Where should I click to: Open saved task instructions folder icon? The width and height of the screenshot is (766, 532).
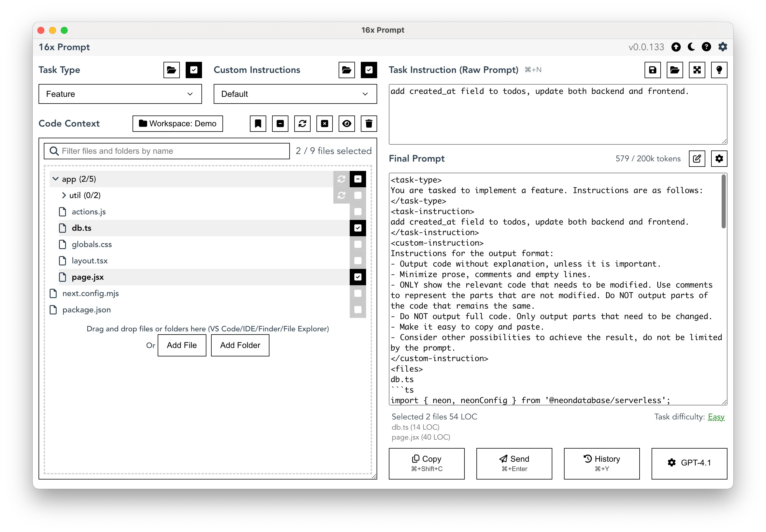tap(675, 70)
